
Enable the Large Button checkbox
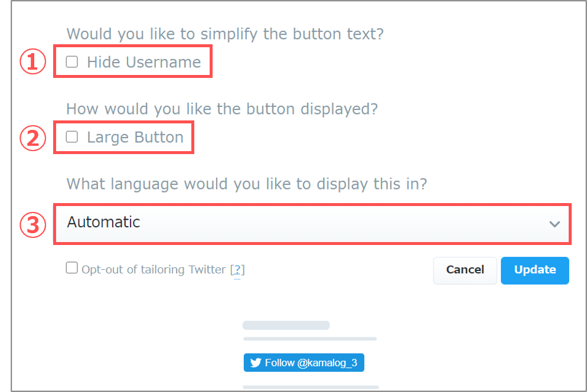click(x=72, y=136)
